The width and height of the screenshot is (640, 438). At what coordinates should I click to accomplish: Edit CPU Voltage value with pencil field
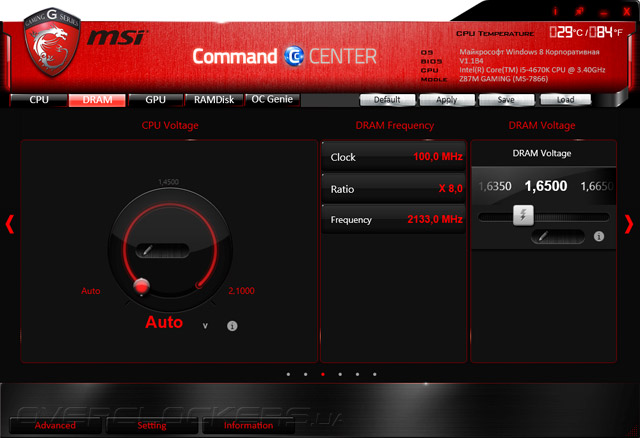162,250
